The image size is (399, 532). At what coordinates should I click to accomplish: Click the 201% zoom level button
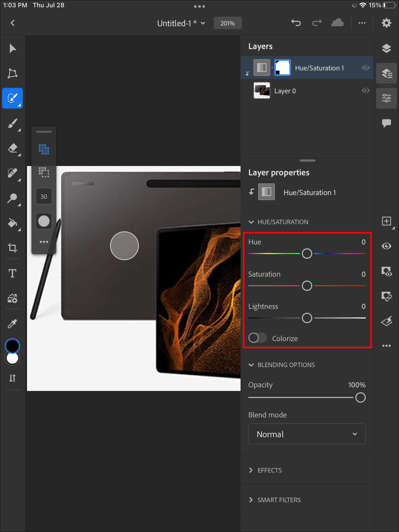tap(228, 23)
